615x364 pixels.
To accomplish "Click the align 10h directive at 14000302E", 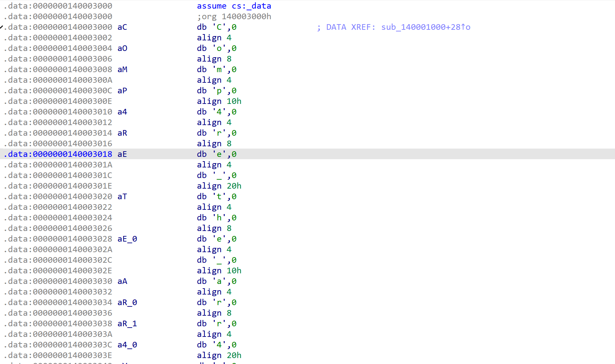I will pyautogui.click(x=219, y=270).
